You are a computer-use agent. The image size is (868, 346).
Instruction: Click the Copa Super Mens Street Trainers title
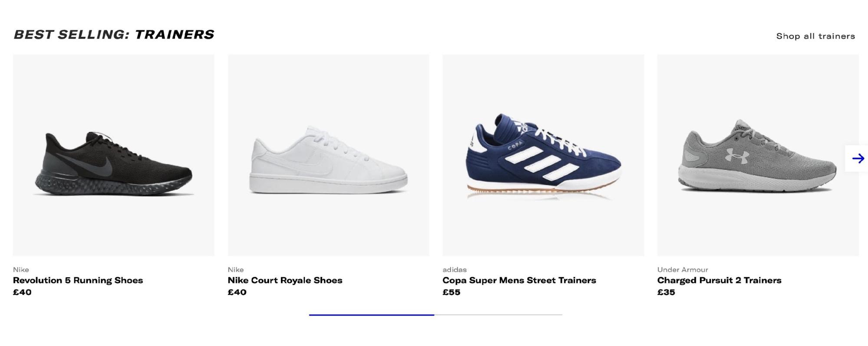coord(519,280)
